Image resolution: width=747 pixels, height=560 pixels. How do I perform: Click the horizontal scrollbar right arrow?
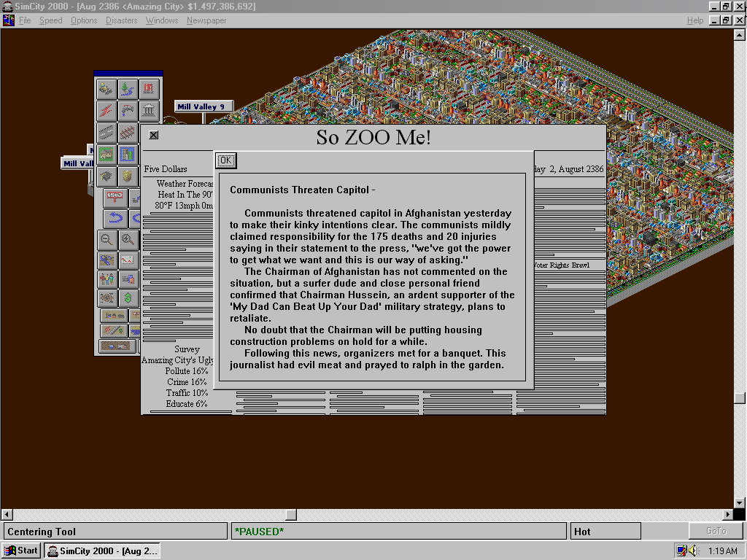(727, 515)
